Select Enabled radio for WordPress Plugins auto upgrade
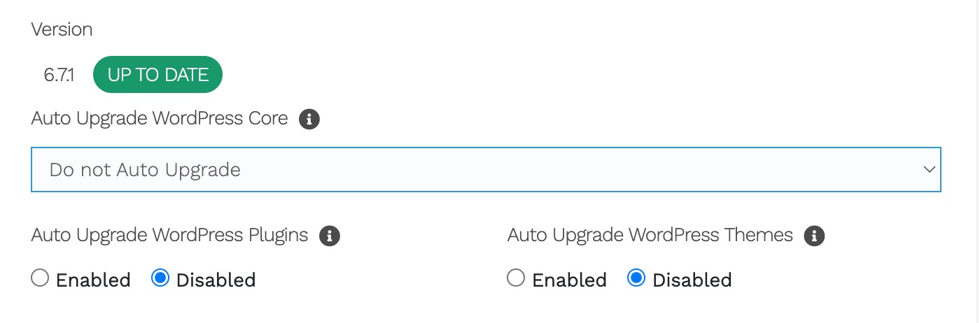980x323 pixels. [x=41, y=279]
